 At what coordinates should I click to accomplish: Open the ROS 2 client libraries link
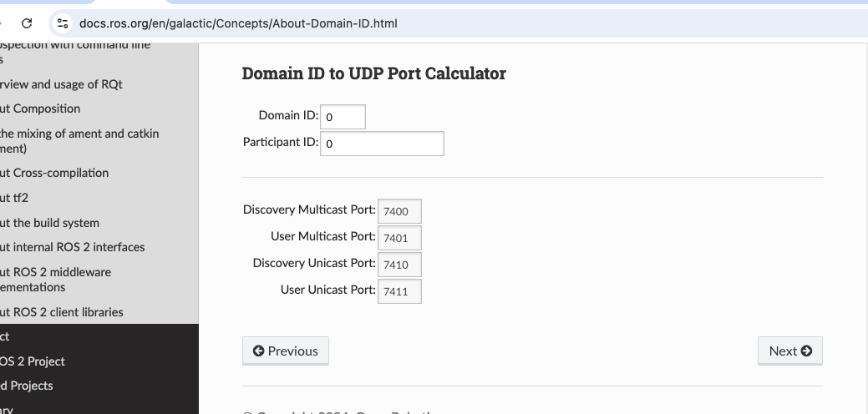(x=63, y=312)
